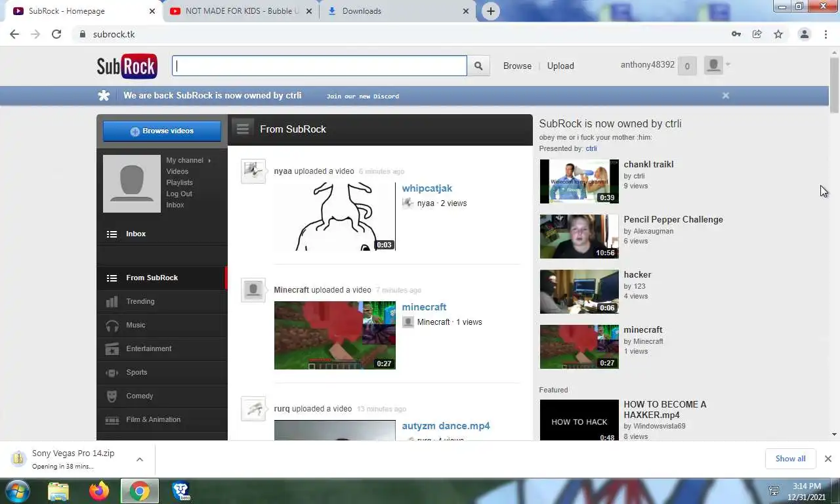
Task: Open Inbox link under Log Out
Action: click(x=175, y=205)
